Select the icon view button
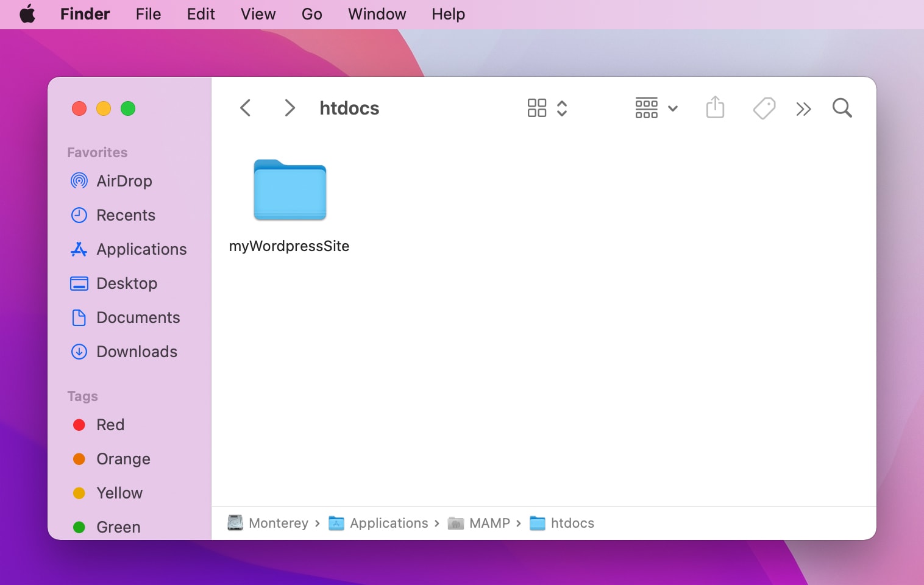The image size is (924, 585). [x=536, y=107]
